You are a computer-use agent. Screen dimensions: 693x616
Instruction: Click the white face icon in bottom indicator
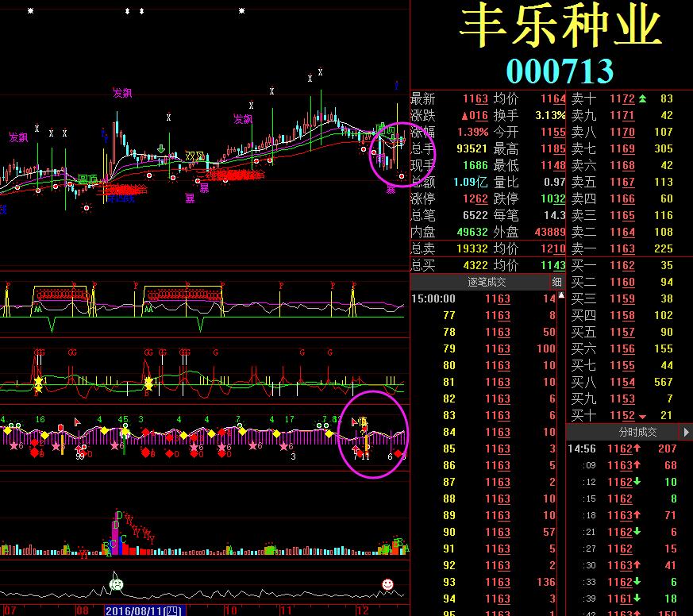click(x=116, y=584)
